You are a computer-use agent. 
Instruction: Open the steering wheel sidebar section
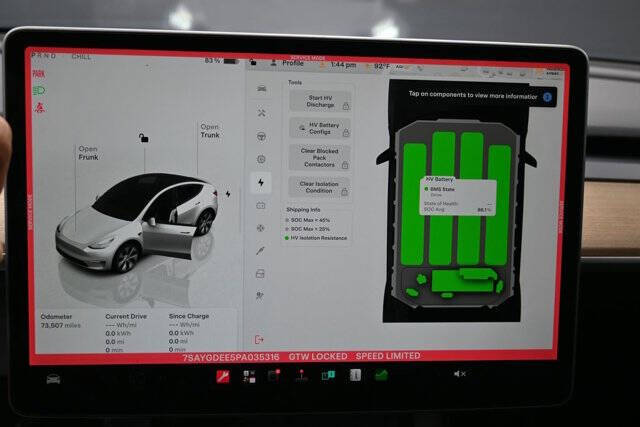[x=261, y=136]
